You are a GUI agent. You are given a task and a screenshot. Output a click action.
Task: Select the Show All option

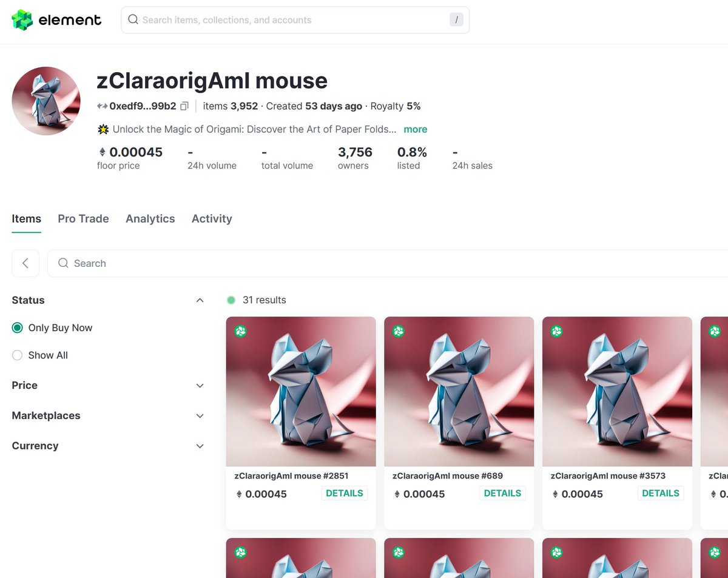(40, 355)
